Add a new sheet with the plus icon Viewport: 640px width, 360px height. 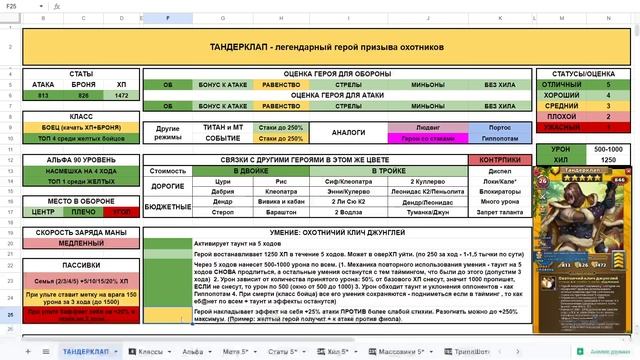click(28, 351)
